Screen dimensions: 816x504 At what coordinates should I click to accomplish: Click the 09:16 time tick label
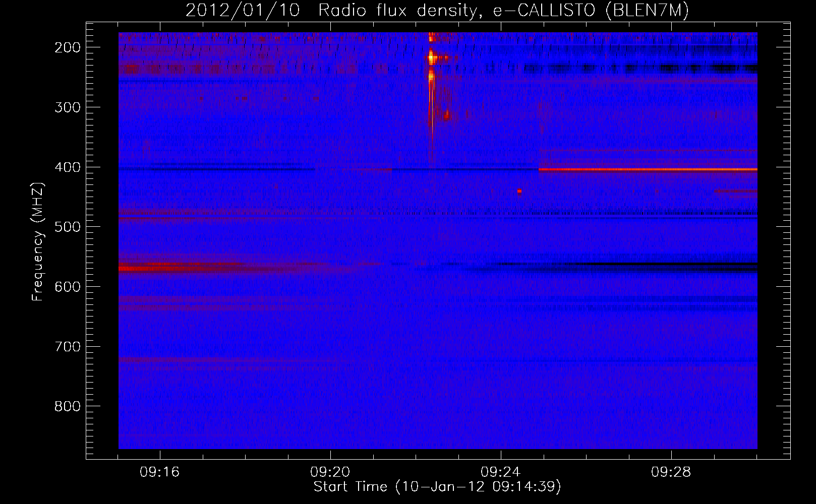pyautogui.click(x=160, y=472)
